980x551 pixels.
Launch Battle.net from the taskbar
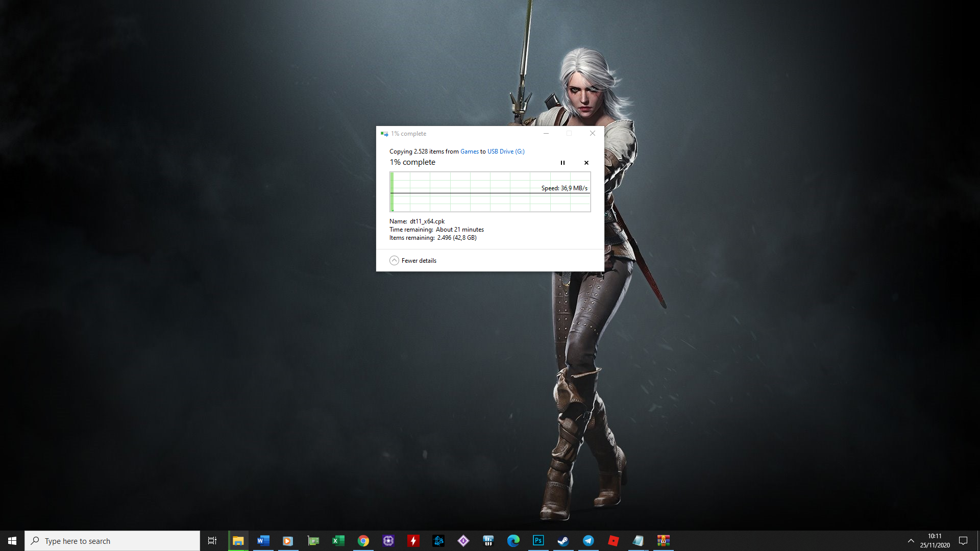coord(438,541)
